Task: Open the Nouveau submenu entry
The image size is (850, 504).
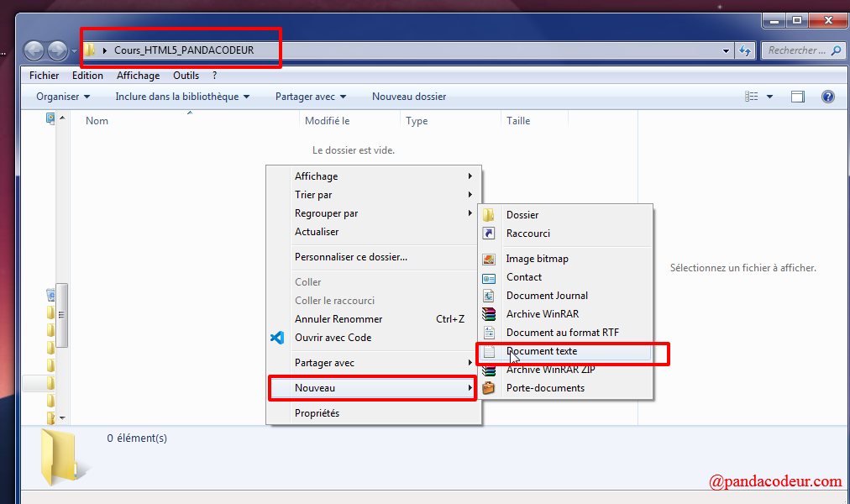Action: coord(374,387)
